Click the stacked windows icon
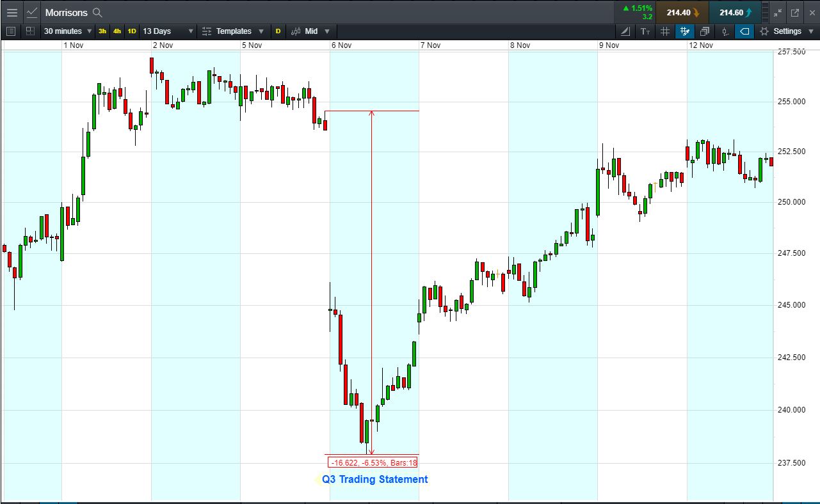This screenshot has height=504, width=820. (705, 31)
